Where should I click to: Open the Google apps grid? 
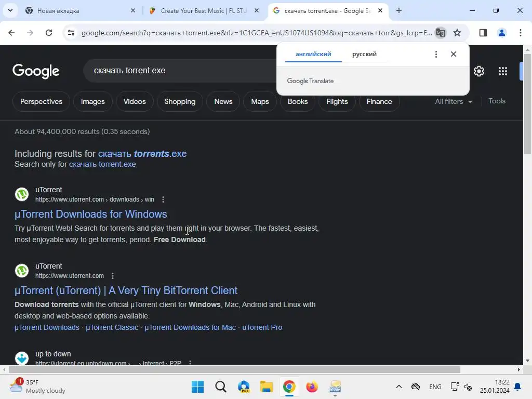coord(503,71)
